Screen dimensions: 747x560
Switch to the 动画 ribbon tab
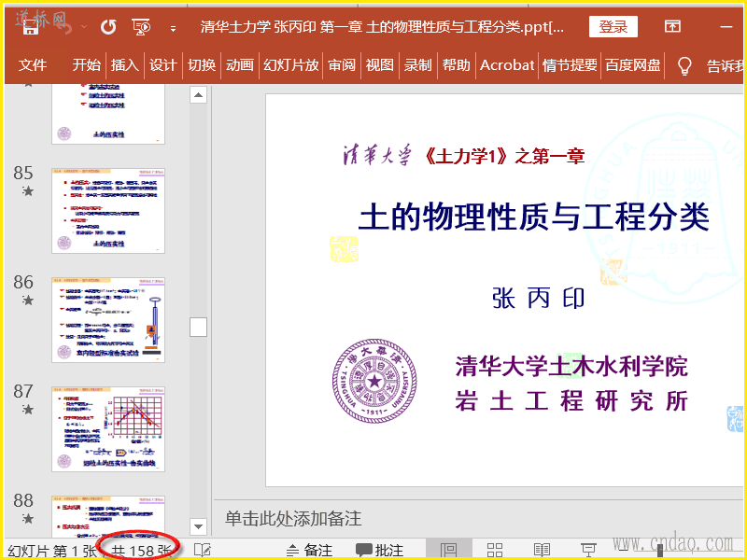(240, 65)
